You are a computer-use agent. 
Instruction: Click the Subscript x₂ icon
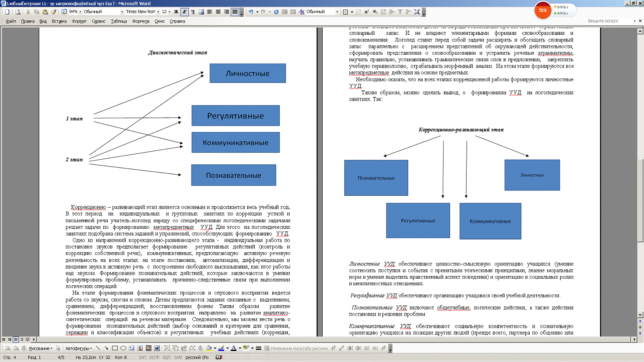[375, 12]
